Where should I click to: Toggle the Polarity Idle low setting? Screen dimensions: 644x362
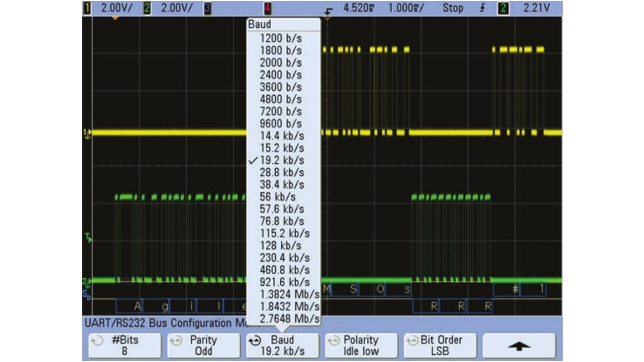tap(361, 345)
